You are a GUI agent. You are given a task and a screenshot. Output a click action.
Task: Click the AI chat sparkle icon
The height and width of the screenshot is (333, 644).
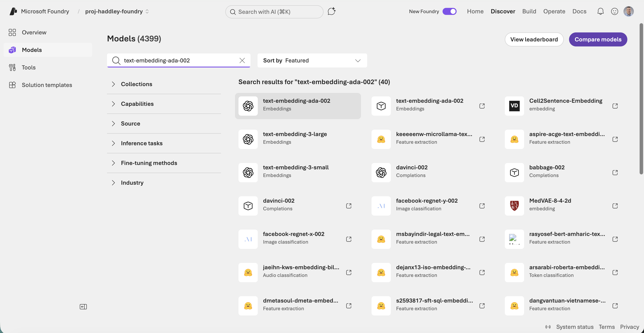click(331, 11)
